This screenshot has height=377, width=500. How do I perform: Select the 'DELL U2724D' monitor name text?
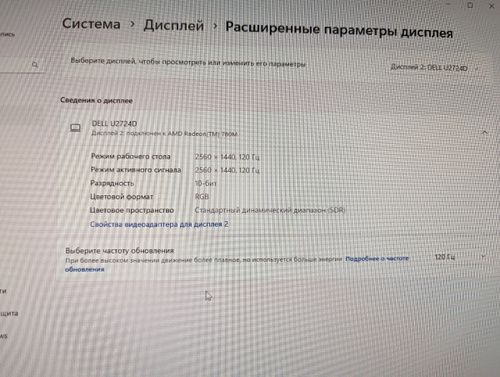click(114, 124)
